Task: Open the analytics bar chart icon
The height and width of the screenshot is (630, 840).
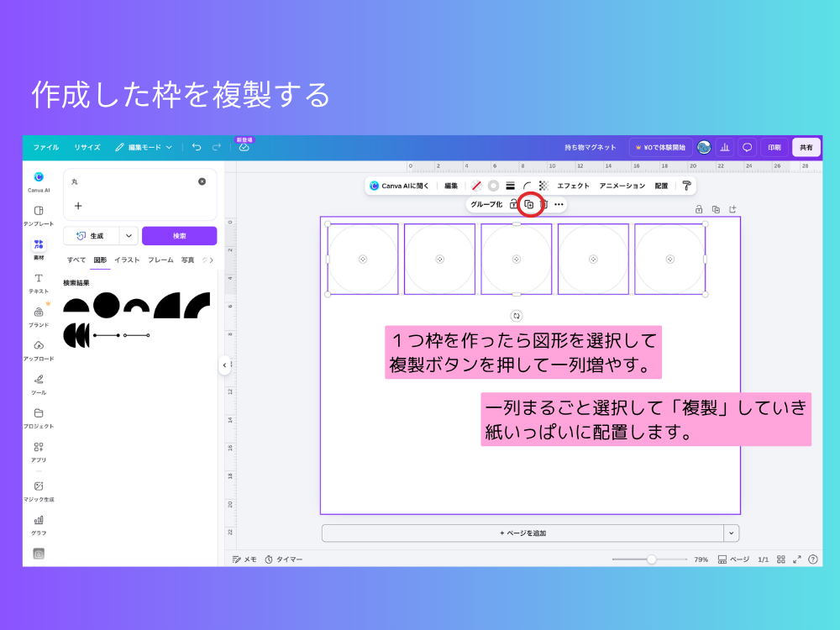Action: tap(725, 147)
